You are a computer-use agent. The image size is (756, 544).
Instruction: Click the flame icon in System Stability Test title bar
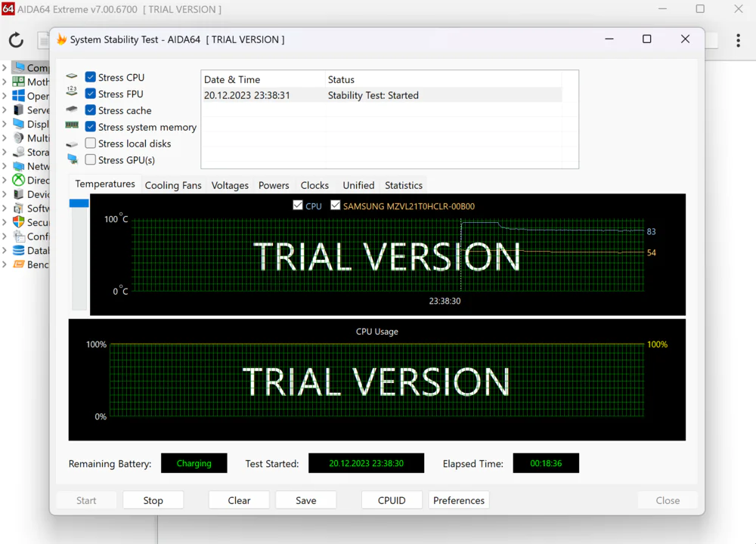tap(62, 39)
